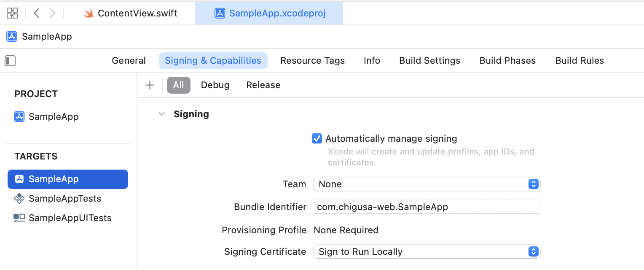Click the Provisioning Profile label
Image resolution: width=644 pixels, height=270 pixels.
pos(264,230)
